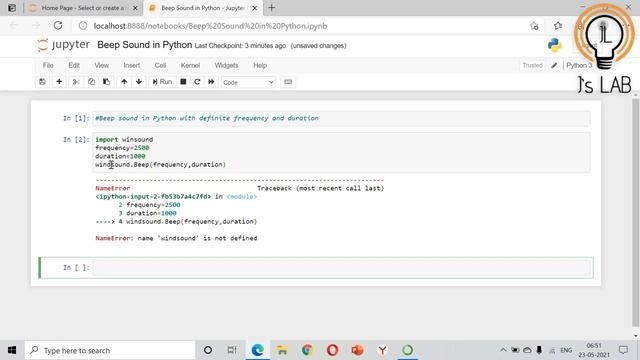Click the empty third code cell
The width and height of the screenshot is (640, 360).
341,268
